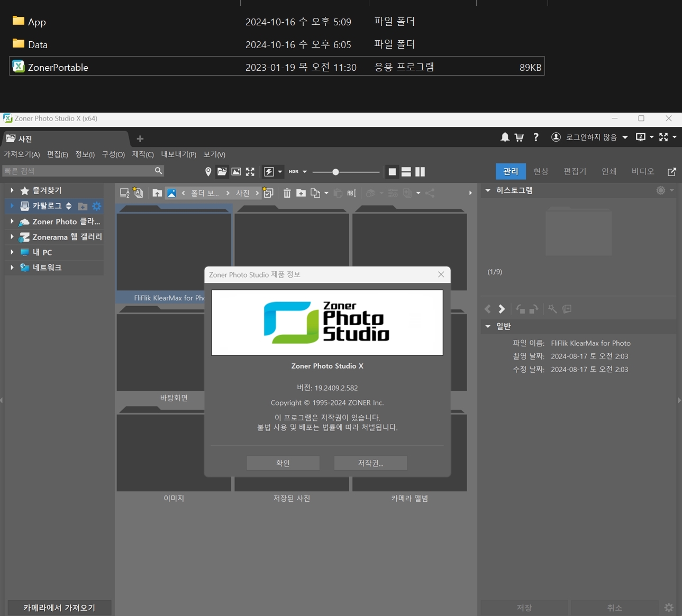This screenshot has height=616, width=682.
Task: Click the settings gear next to 취소
Action: [669, 608]
